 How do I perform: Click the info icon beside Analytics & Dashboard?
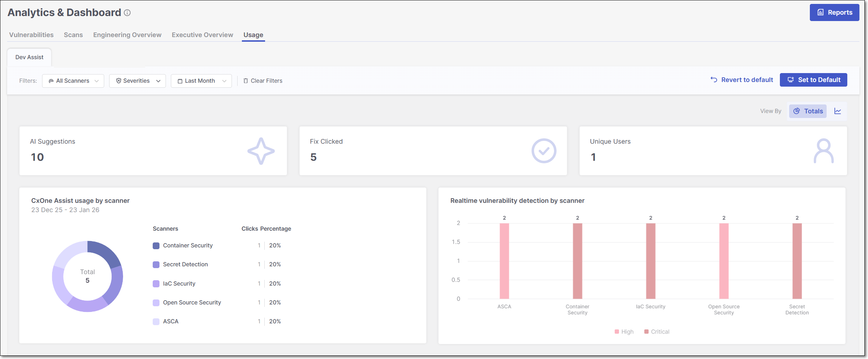[x=127, y=13]
